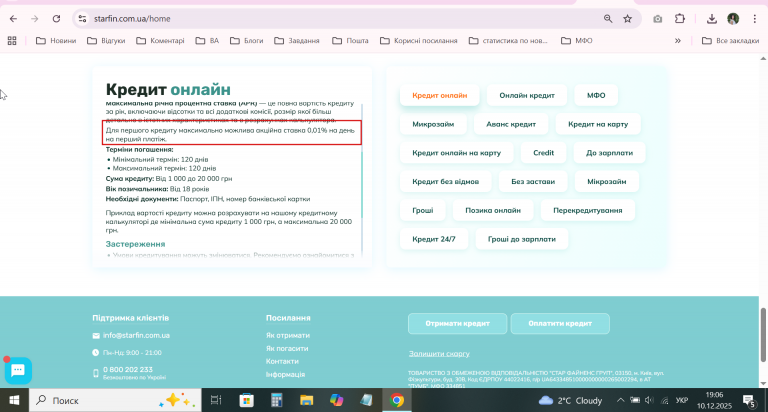Select the Кредит 24/7 tag
Image resolution: width=768 pixels, height=412 pixels.
[433, 239]
